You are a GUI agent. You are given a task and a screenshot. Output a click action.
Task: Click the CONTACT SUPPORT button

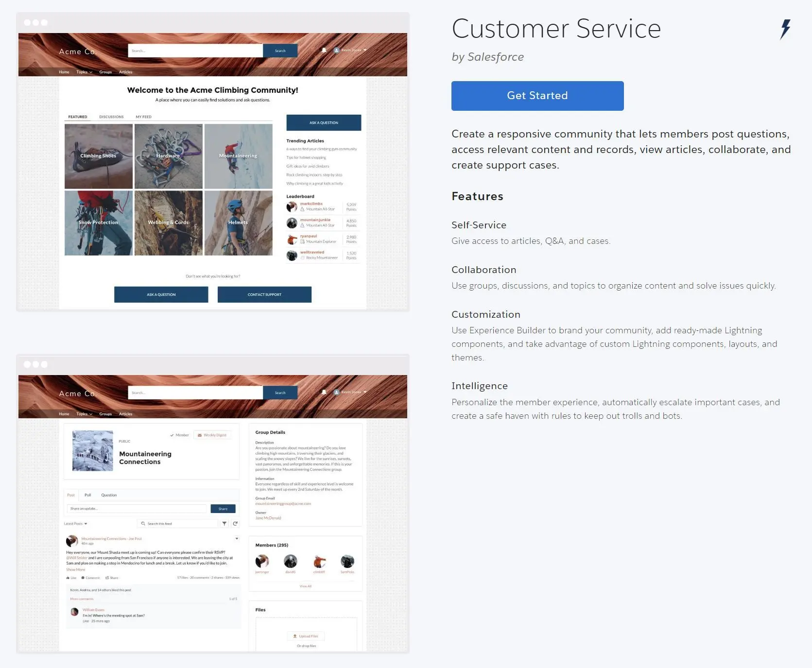point(264,294)
